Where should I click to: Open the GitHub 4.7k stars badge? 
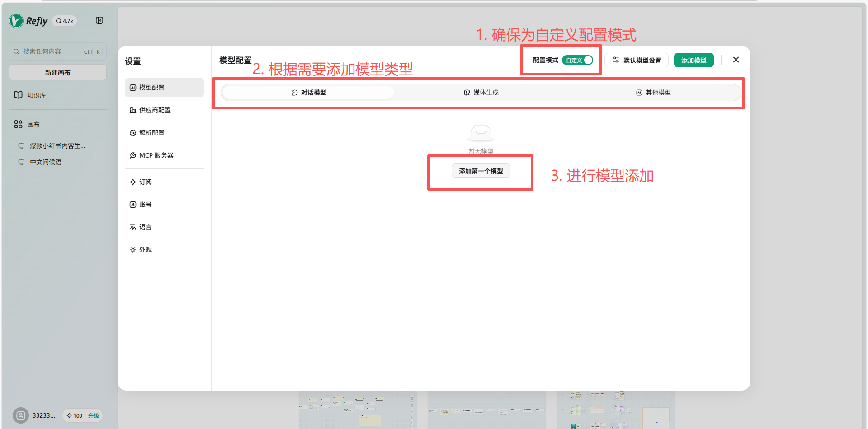[65, 21]
